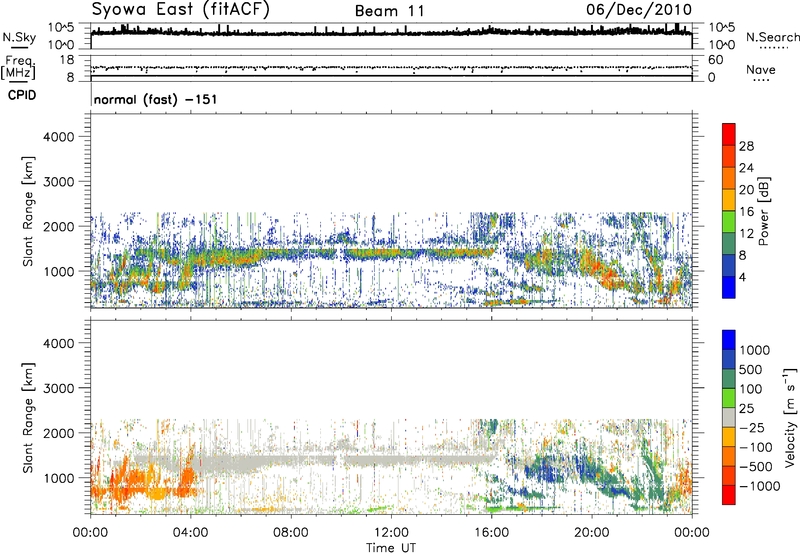The height and width of the screenshot is (554, 800).
Task: Click the '10^0' tick beside N.Search
Action: pyautogui.click(x=722, y=45)
